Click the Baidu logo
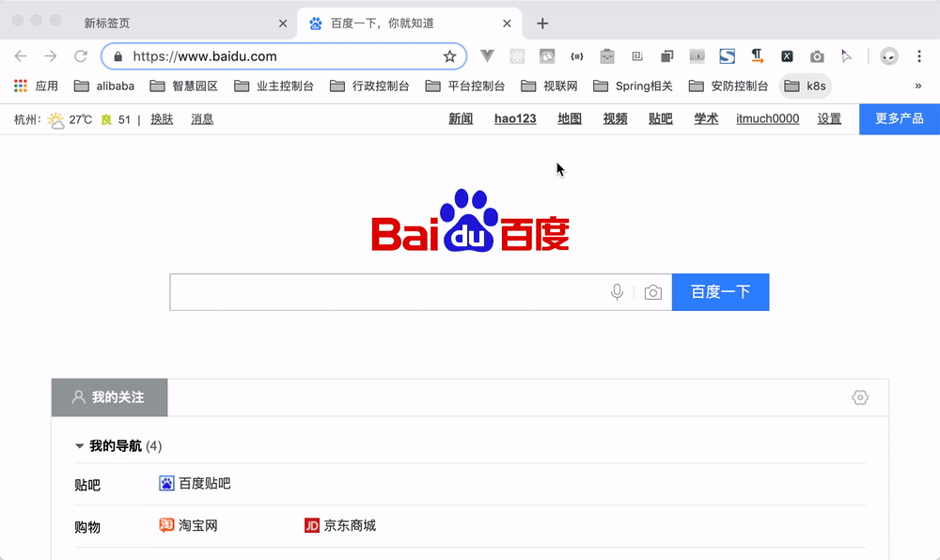The width and height of the screenshot is (940, 560). click(x=470, y=222)
